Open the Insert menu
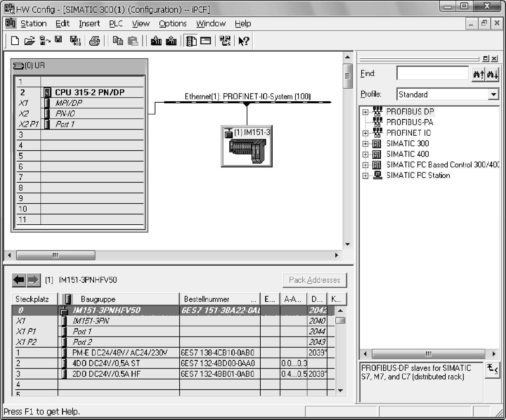 click(89, 24)
